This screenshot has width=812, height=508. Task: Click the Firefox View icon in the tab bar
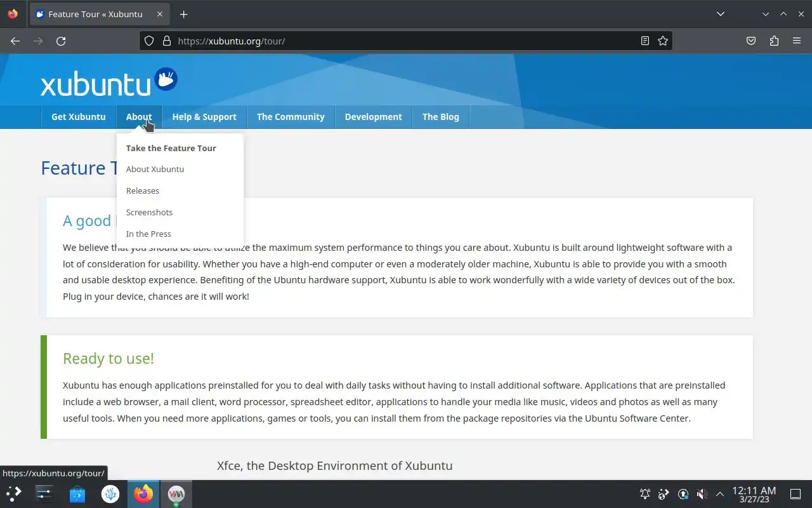pos(13,14)
